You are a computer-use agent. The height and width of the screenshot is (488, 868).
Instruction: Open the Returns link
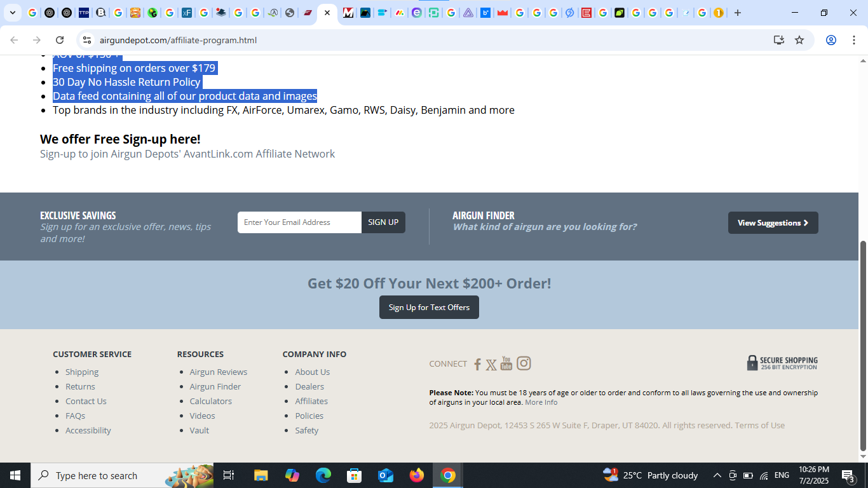80,386
